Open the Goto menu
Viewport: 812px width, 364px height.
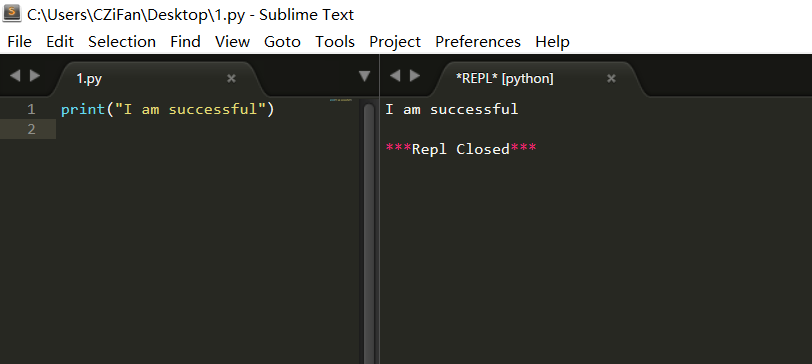282,41
